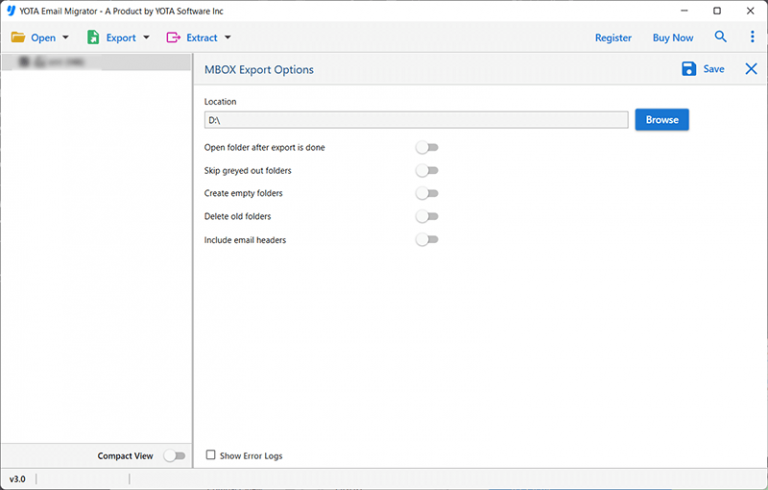Click the Compact View label
The width and height of the screenshot is (768, 490).
(x=125, y=456)
